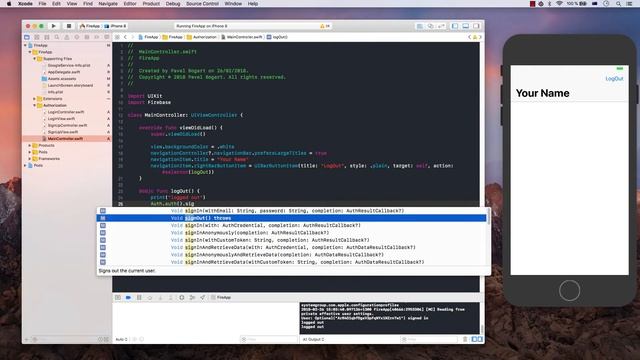
Task: Open the issue navigator warning icon
Action: (67, 37)
